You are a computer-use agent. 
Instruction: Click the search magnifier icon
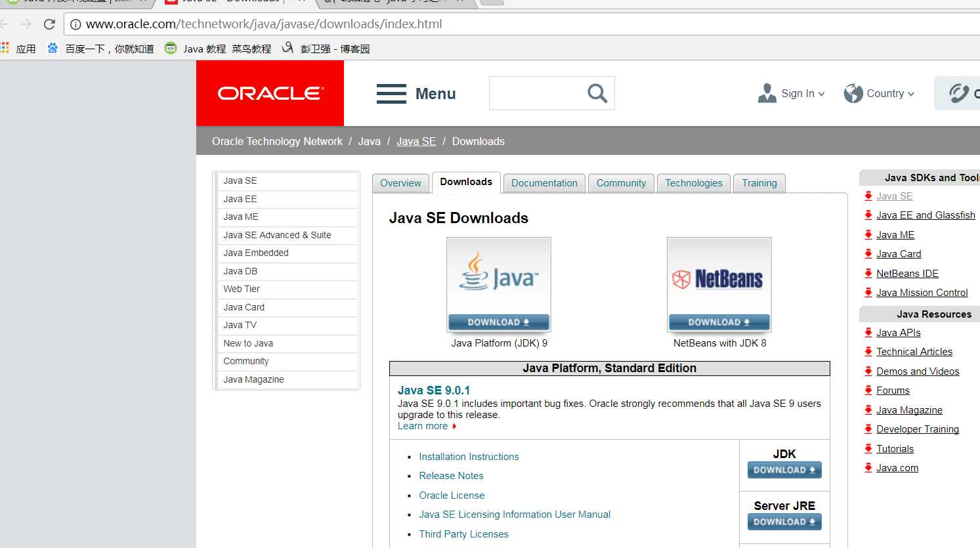pyautogui.click(x=597, y=93)
